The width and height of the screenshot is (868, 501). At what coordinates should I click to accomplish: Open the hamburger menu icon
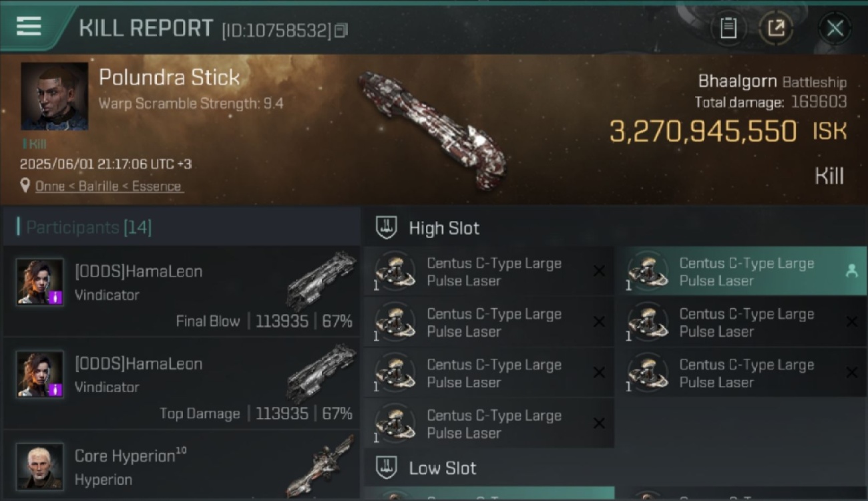[29, 27]
